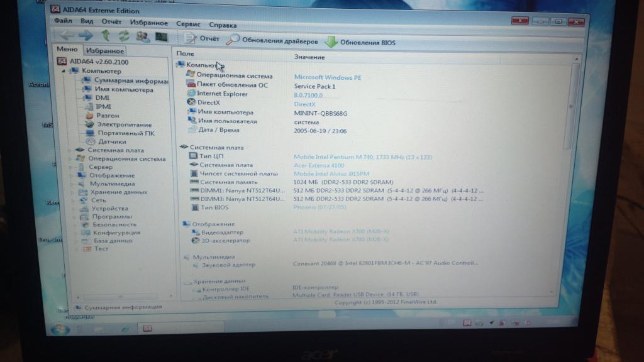The width and height of the screenshot is (644, 362).
Task: Click the Back arrow toolbar icon
Action: [66, 36]
